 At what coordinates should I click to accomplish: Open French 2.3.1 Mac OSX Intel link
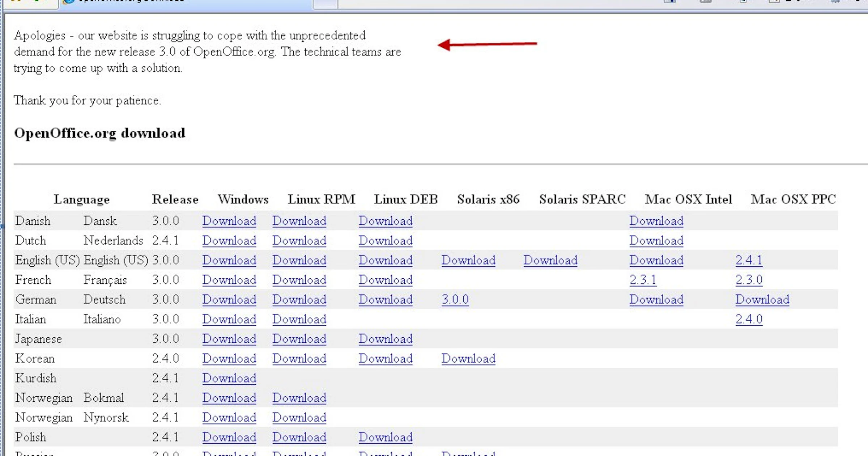(643, 280)
